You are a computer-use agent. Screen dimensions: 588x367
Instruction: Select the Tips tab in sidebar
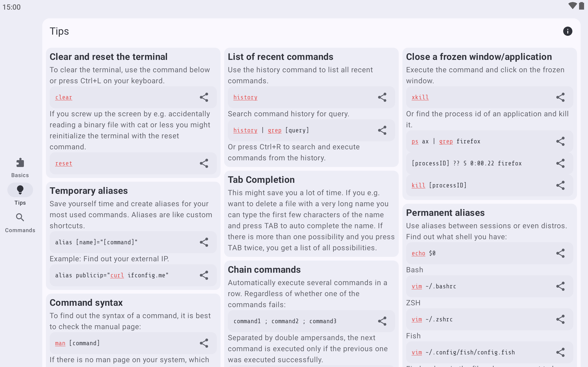(x=20, y=195)
